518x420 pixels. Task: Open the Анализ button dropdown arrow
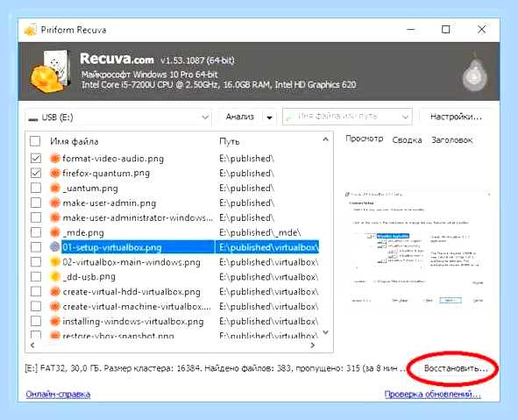point(270,117)
